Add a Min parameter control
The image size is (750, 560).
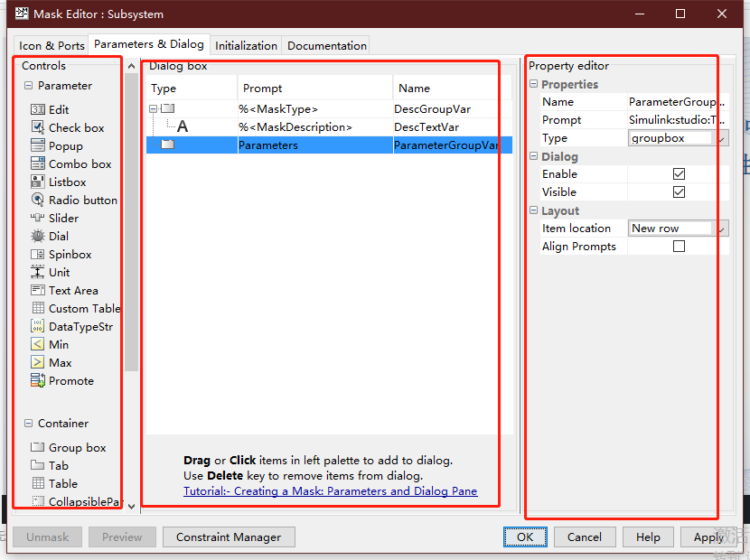(x=50, y=345)
